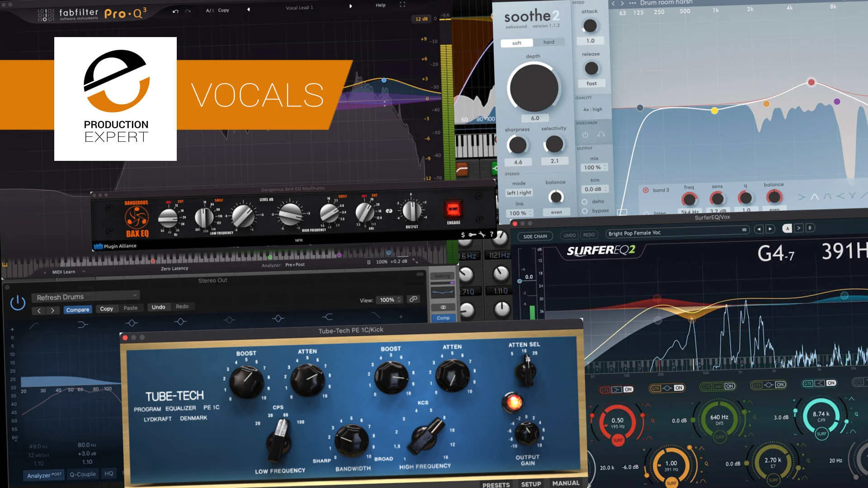Toggle ON for the orange SurferEQ2 band
This screenshot has width=868, height=488.
tap(679, 388)
